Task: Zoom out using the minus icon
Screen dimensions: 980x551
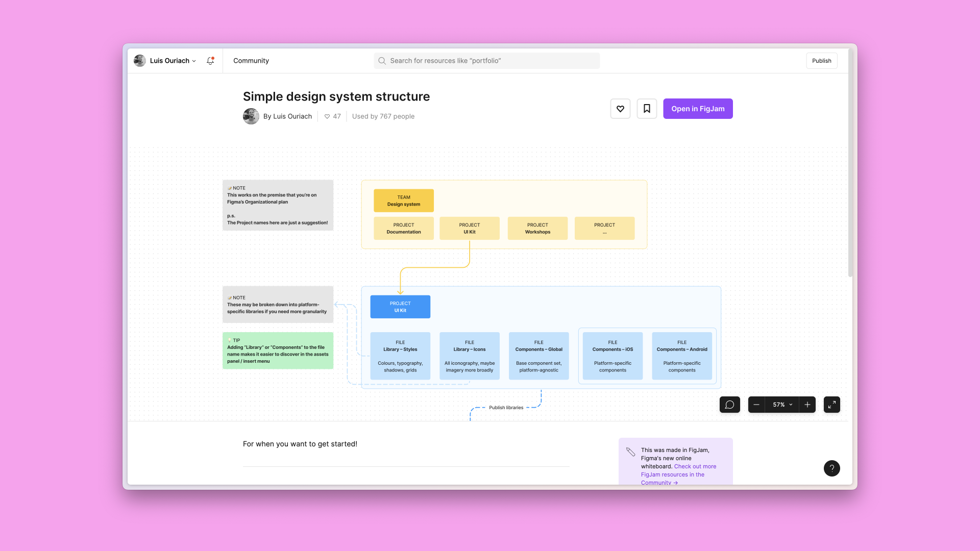Action: click(x=756, y=404)
